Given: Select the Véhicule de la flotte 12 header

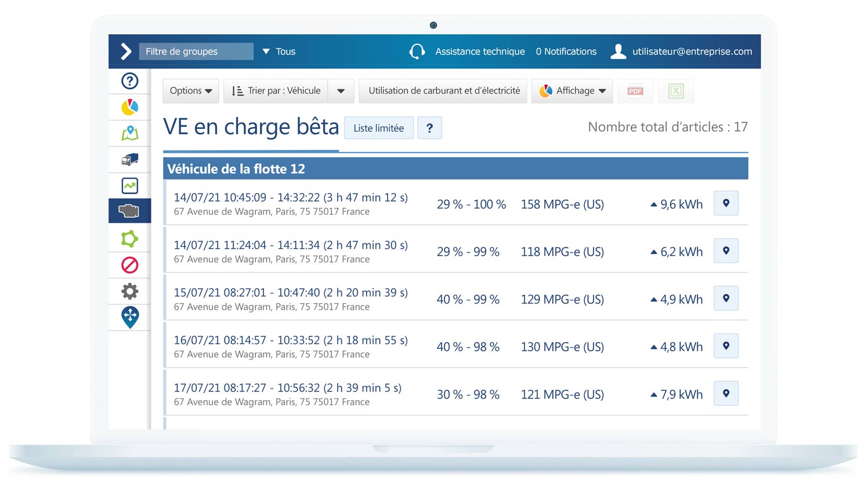Looking at the screenshot, I should 455,168.
